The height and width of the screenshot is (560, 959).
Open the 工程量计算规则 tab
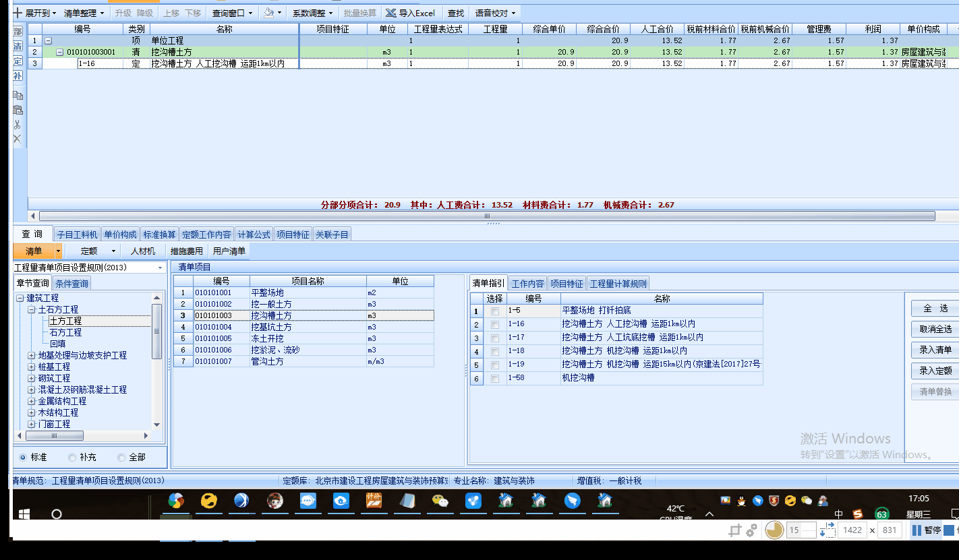pyautogui.click(x=618, y=284)
